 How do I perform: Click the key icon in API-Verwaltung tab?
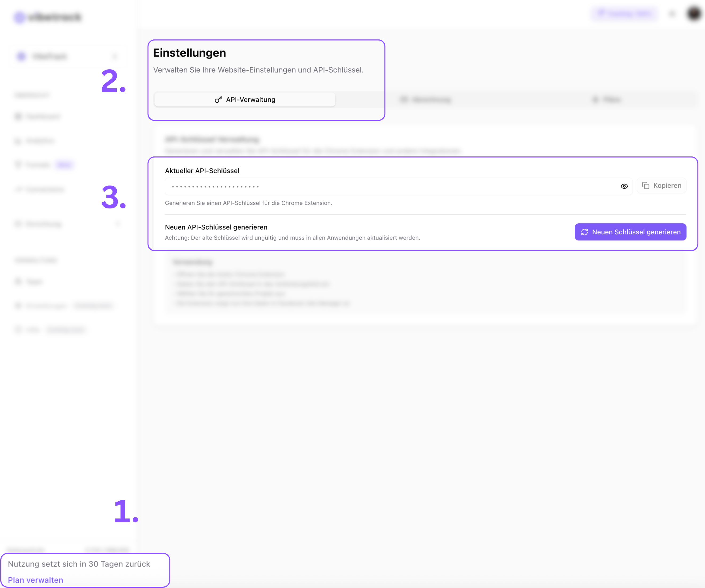point(218,100)
